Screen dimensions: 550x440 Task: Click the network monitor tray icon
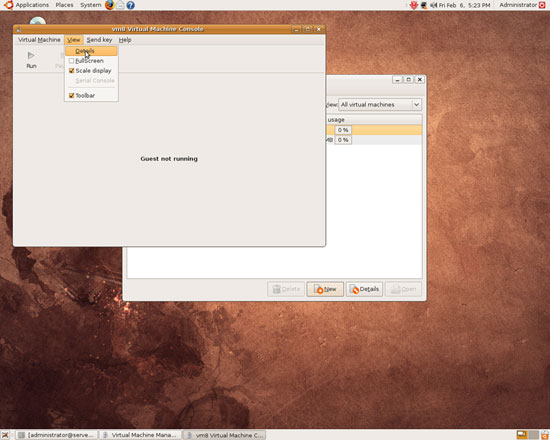[x=424, y=5]
